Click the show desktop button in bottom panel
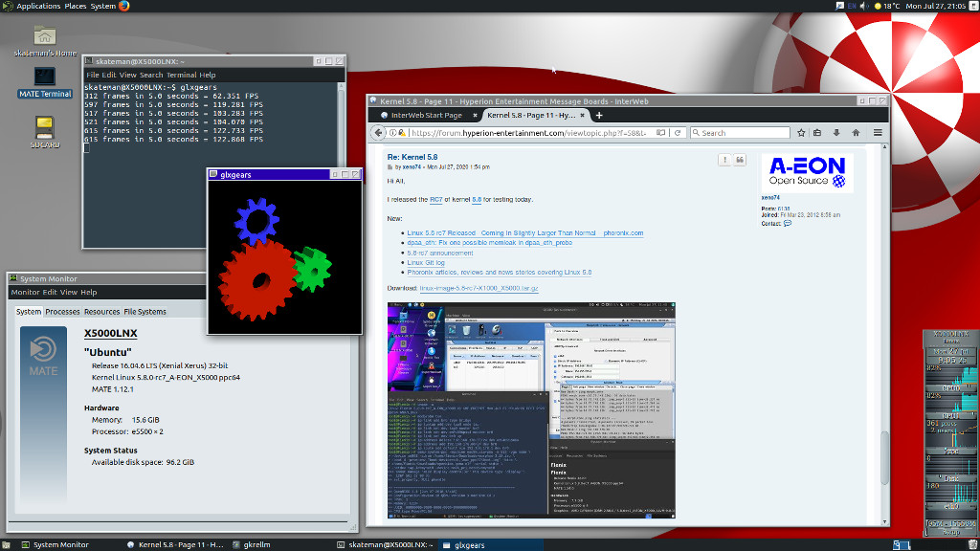The width and height of the screenshot is (980, 551). click(6, 544)
